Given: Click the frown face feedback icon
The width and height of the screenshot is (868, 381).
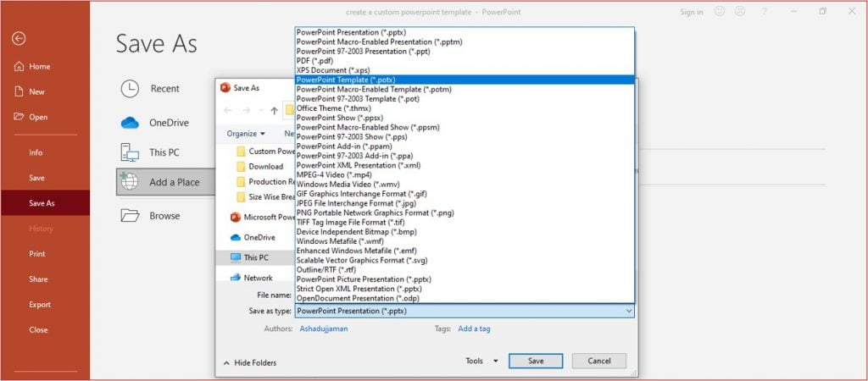Looking at the screenshot, I should (x=740, y=11).
